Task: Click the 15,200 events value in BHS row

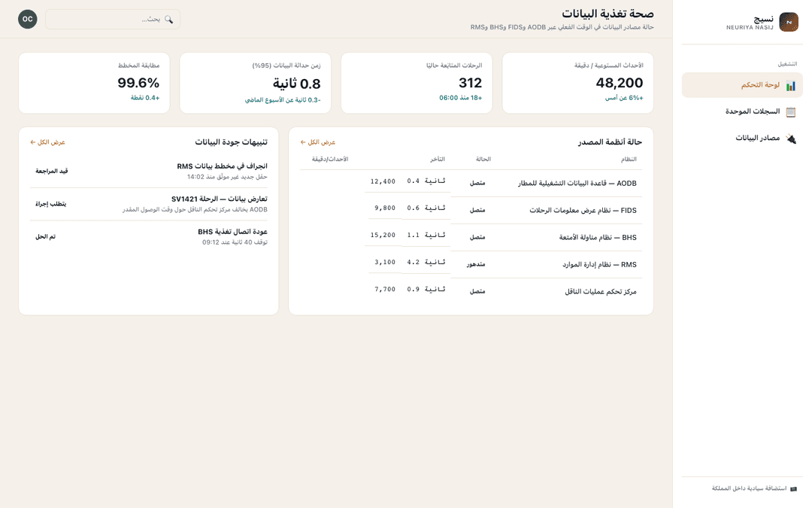Action: pyautogui.click(x=383, y=235)
